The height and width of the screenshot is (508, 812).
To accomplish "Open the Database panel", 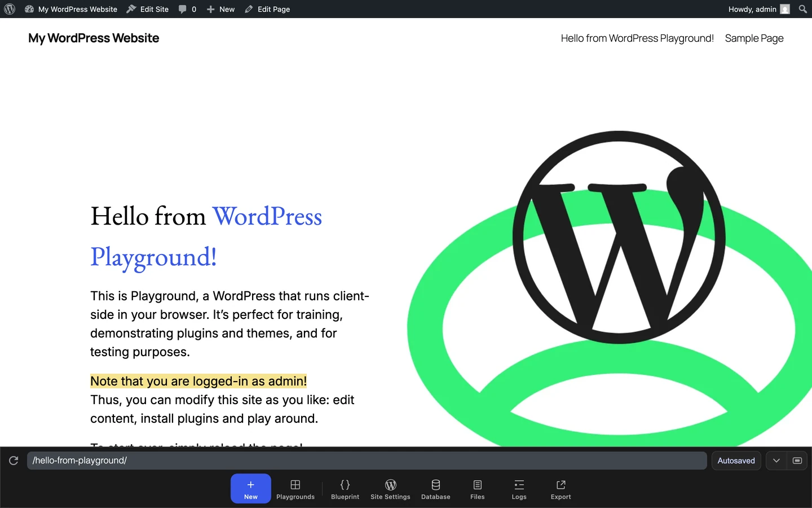I will pos(436,489).
